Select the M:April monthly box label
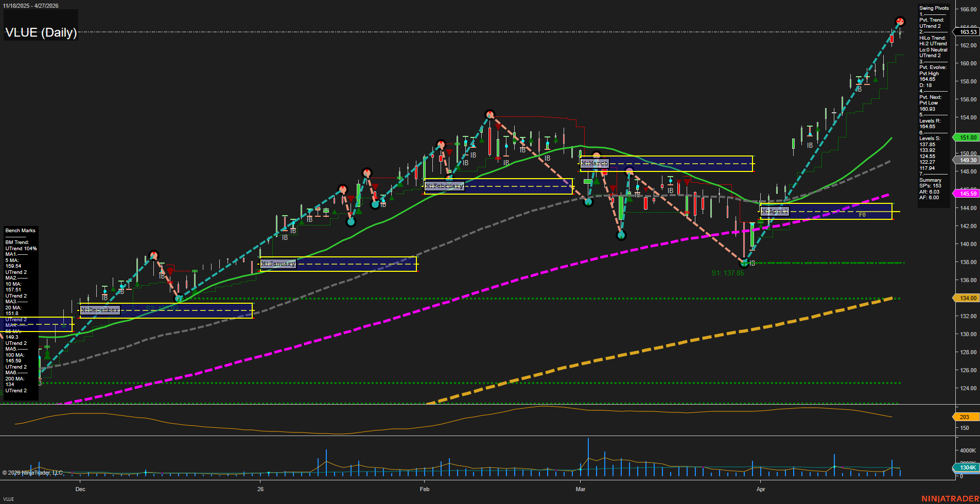 tap(775, 211)
